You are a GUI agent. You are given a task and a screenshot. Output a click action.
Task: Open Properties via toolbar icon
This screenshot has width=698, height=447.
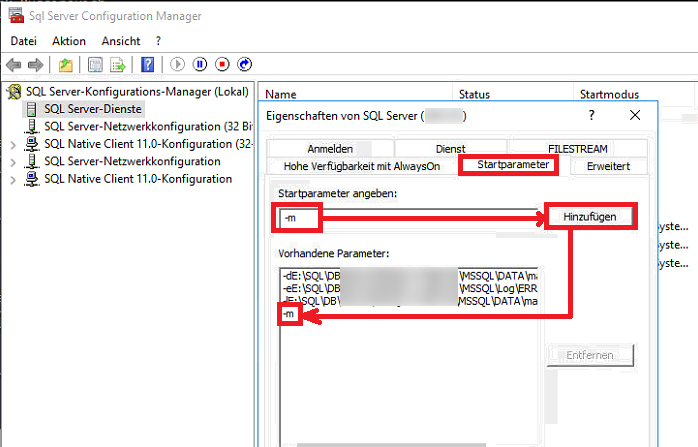(95, 65)
